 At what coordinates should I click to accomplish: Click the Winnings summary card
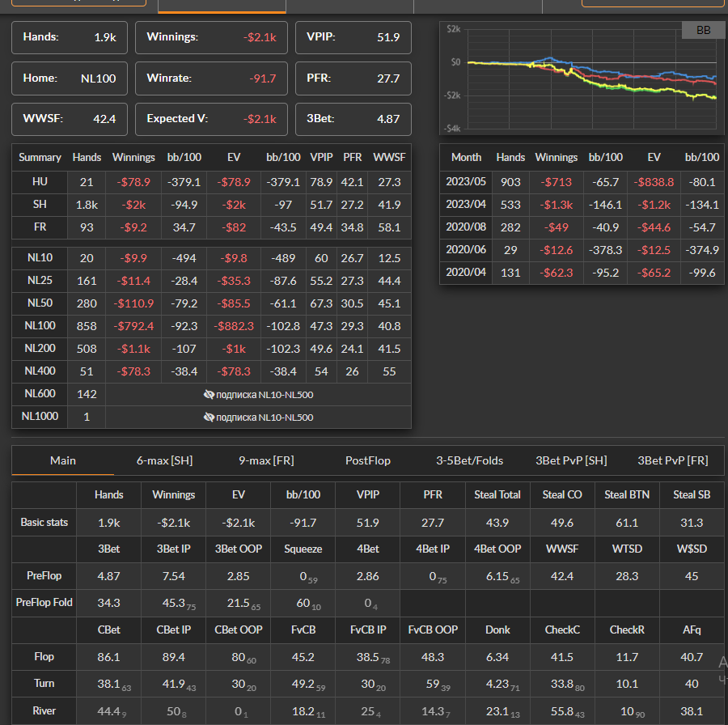coord(211,37)
